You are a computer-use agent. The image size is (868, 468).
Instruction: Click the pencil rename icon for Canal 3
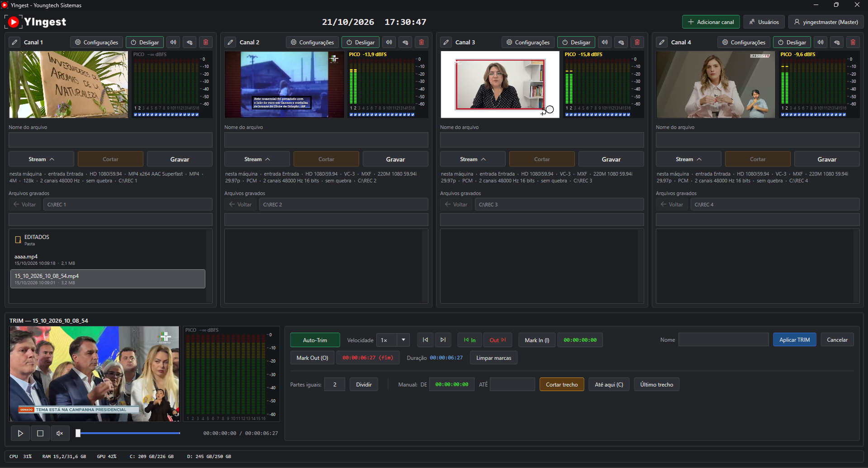(x=446, y=42)
